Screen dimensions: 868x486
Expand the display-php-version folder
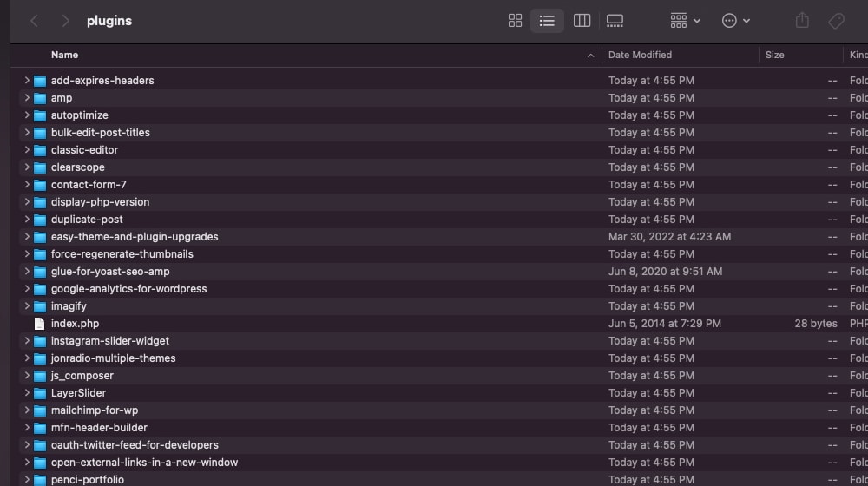[x=27, y=202]
